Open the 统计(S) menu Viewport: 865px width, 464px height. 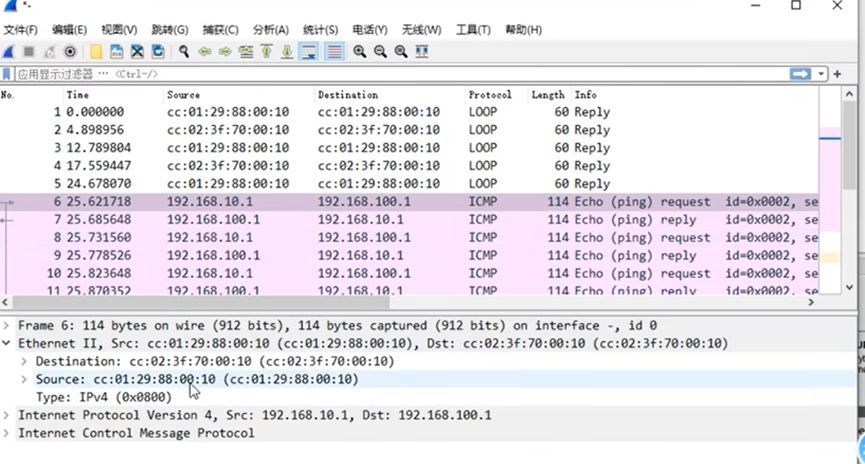tap(320, 30)
